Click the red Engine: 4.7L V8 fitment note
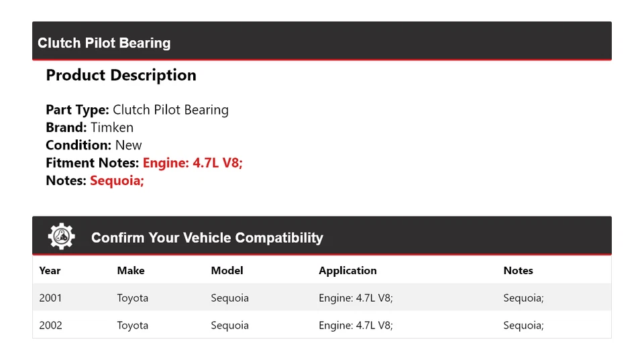The width and height of the screenshot is (644, 360). click(193, 162)
